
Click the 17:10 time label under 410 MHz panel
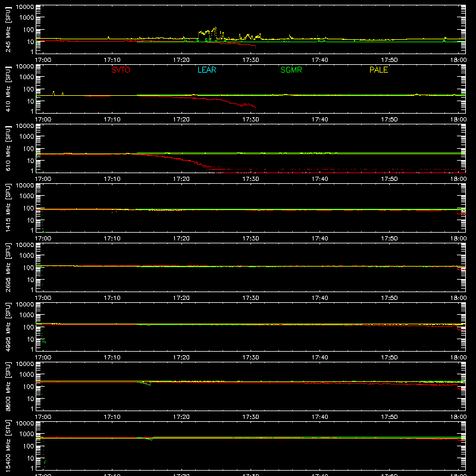coord(112,120)
